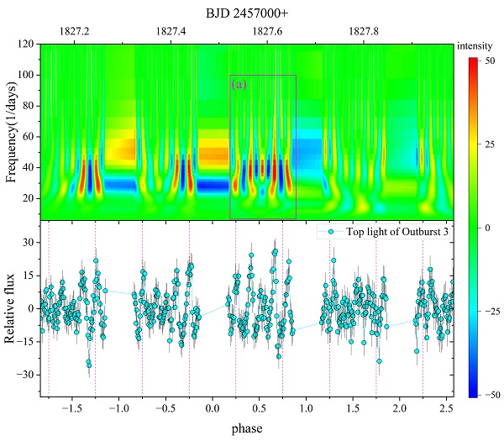504x441 pixels.
Task: Click the top axis tick label '1827.6'
Action: tap(268, 31)
